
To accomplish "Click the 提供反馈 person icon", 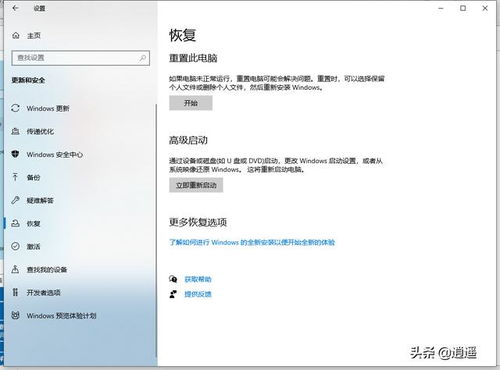I will coord(173,294).
